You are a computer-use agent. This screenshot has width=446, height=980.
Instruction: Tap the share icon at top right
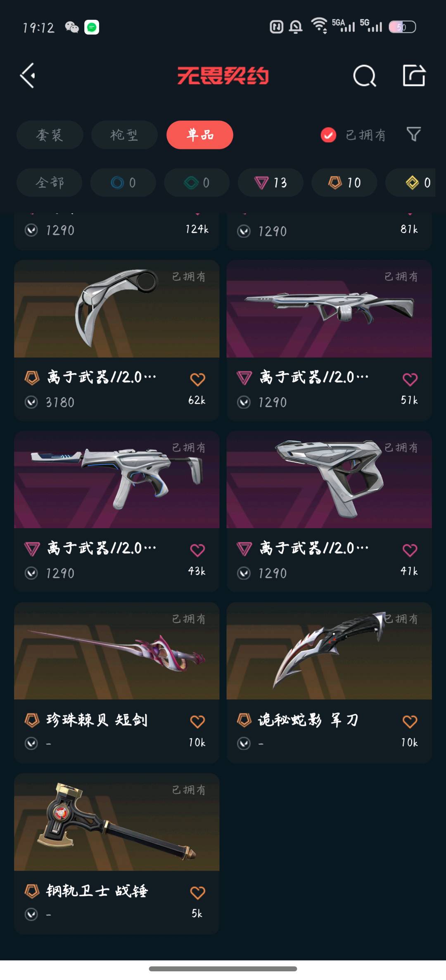(x=414, y=76)
